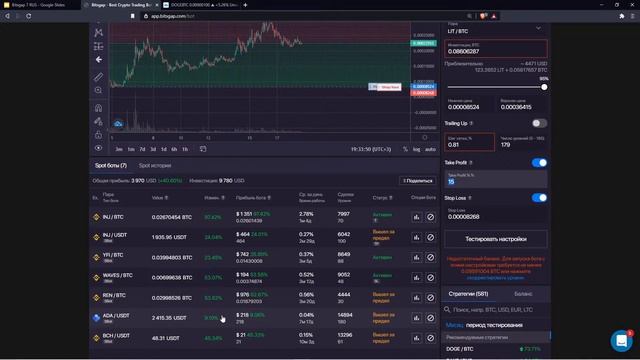Click the blue cloud icon on chart

tap(118, 123)
